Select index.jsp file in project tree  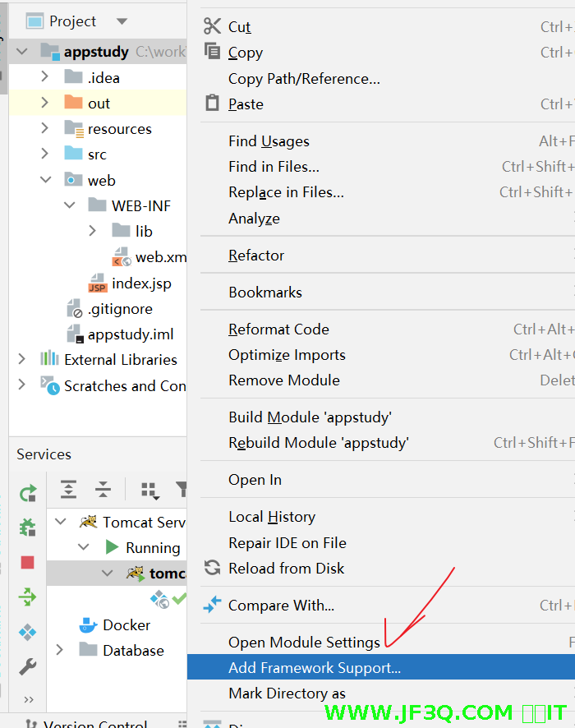[141, 283]
